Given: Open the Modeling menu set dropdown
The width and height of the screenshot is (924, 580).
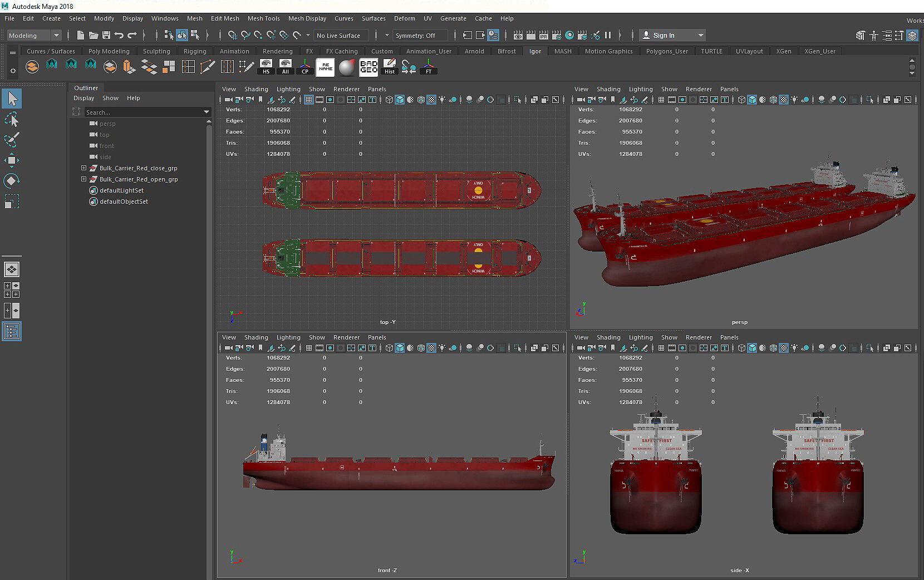Looking at the screenshot, I should (x=34, y=35).
